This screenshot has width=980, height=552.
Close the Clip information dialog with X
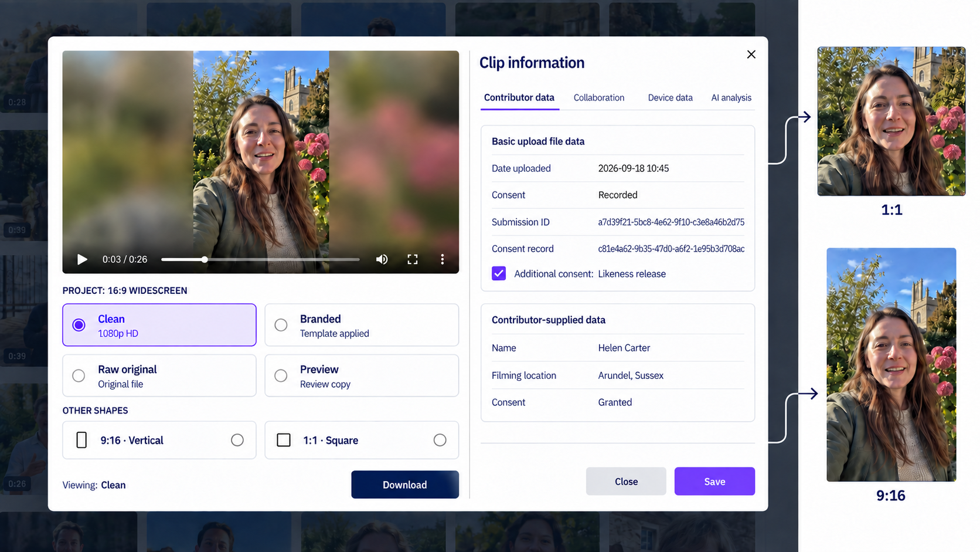[x=751, y=55]
